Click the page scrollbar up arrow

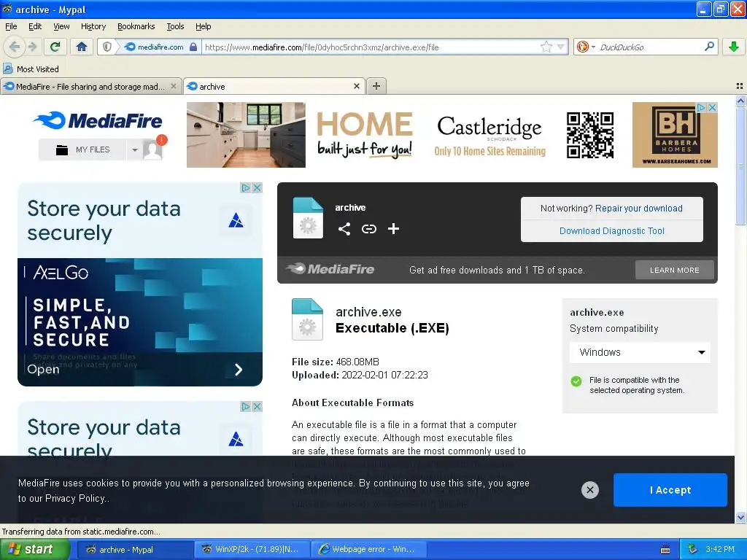740,101
